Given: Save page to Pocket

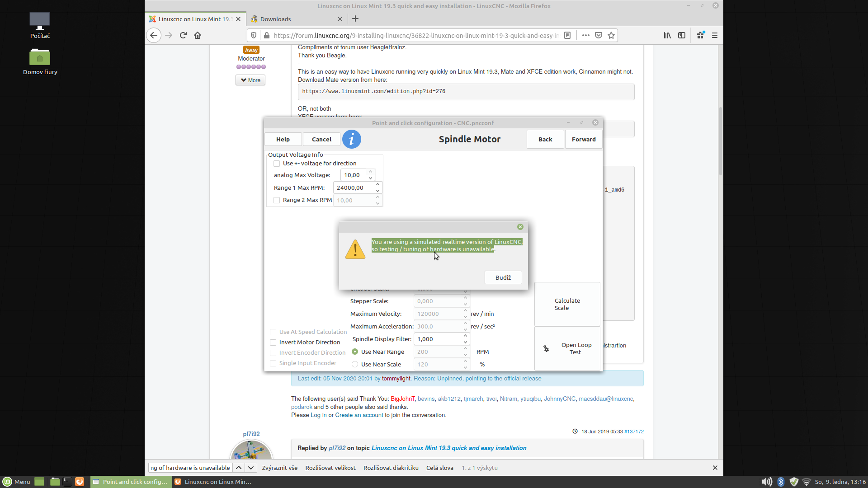Looking at the screenshot, I should point(599,35).
